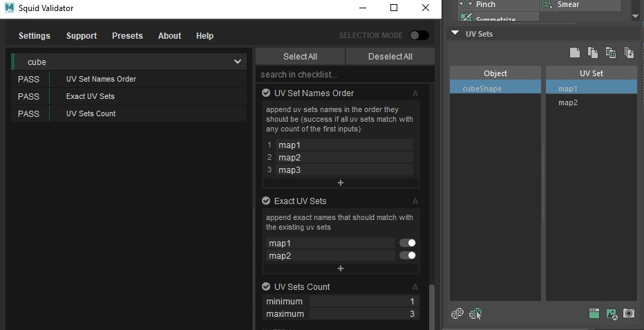This screenshot has width=644, height=330.
Task: Click the Deselect All button
Action: click(390, 56)
